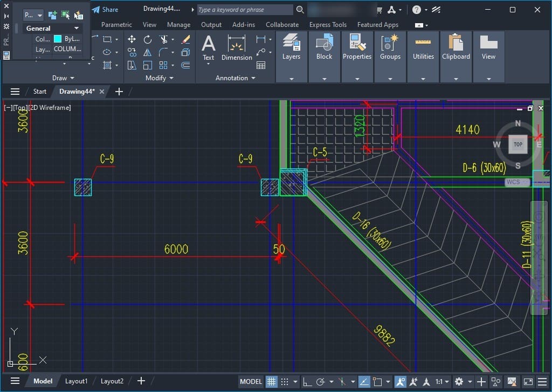This screenshot has width=552, height=392.
Task: Expand the Annotation panel
Action: [x=235, y=78]
